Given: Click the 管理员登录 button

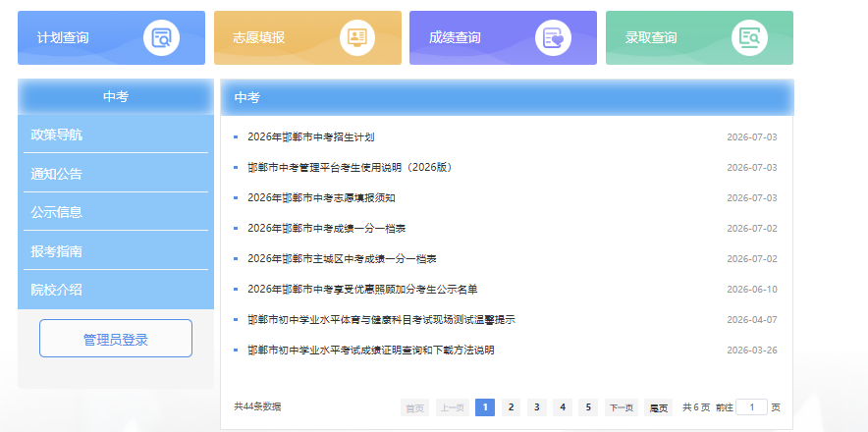Looking at the screenshot, I should click(116, 339).
